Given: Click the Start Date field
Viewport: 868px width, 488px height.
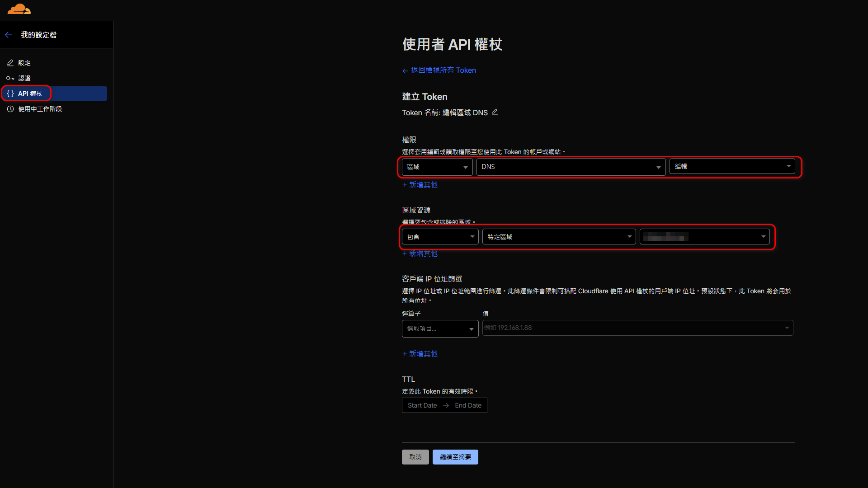Looking at the screenshot, I should (422, 405).
